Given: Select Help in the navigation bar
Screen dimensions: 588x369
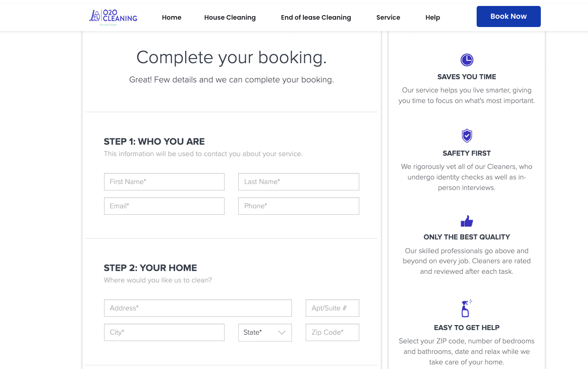Looking at the screenshot, I should pos(433,17).
